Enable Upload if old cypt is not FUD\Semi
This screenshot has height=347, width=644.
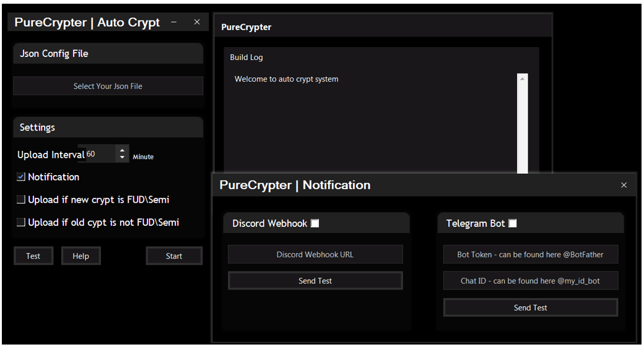21,222
